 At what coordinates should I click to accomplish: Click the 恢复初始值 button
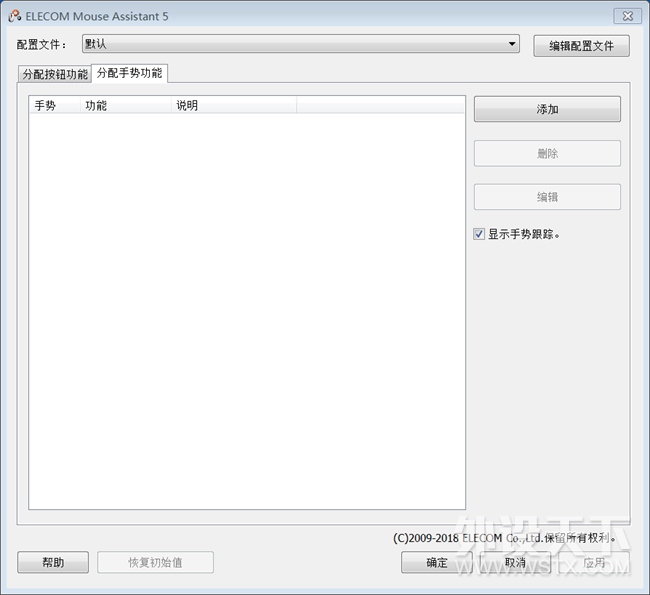(x=155, y=562)
